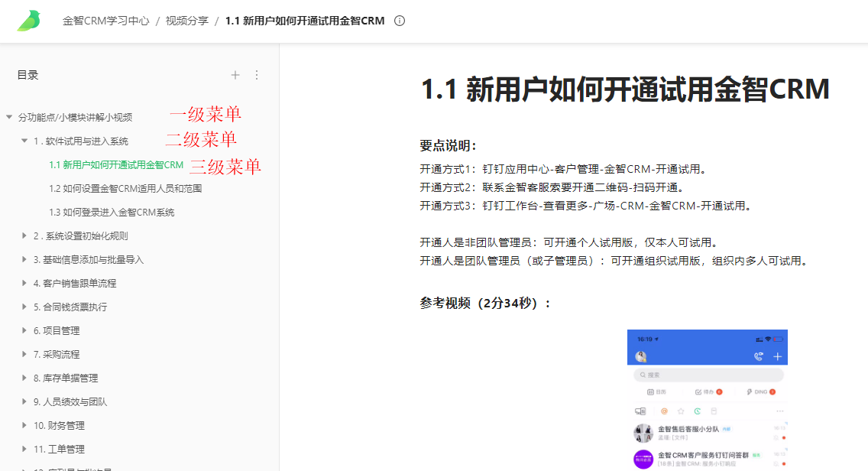The width and height of the screenshot is (868, 471).
Task: Click the 开通方式2 line of text
Action: pos(552,187)
